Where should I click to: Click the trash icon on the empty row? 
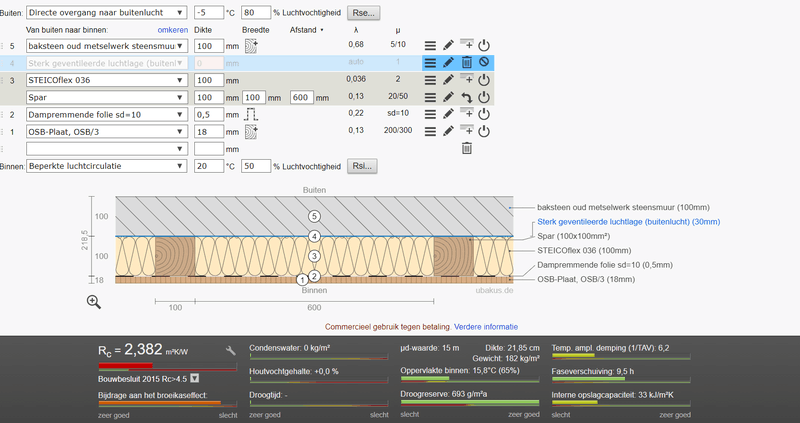(x=466, y=148)
